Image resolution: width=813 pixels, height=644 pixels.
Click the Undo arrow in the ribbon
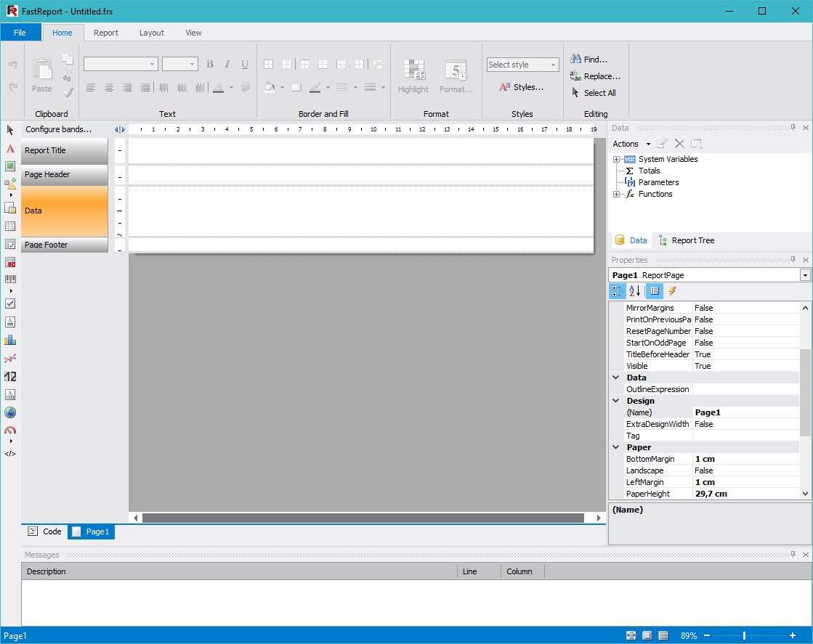coord(13,65)
